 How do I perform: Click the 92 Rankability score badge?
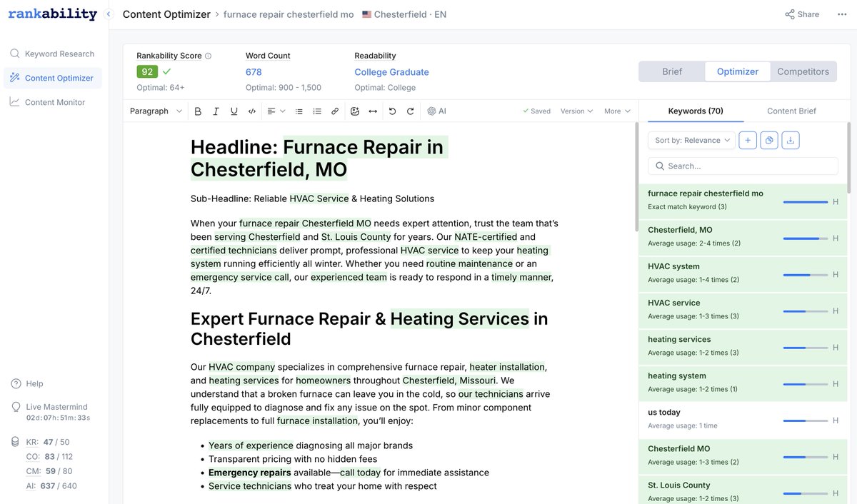click(x=147, y=71)
